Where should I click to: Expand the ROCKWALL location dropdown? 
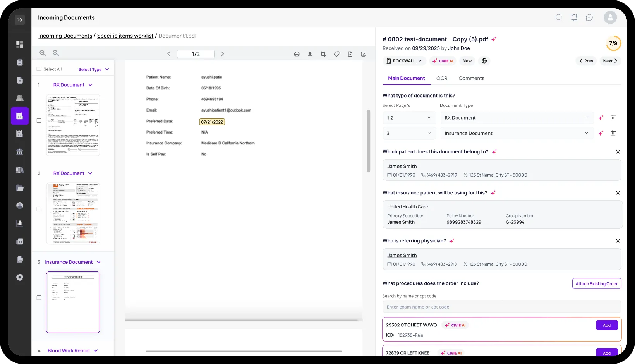(x=404, y=61)
